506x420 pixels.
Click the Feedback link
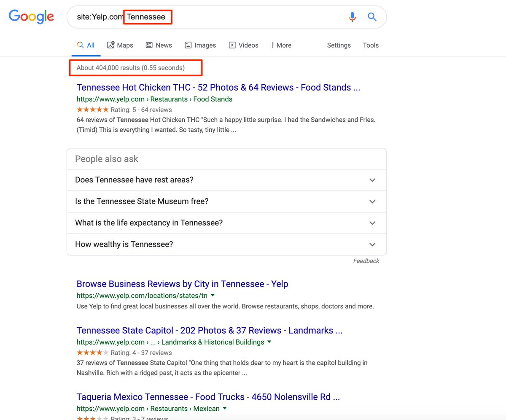366,261
